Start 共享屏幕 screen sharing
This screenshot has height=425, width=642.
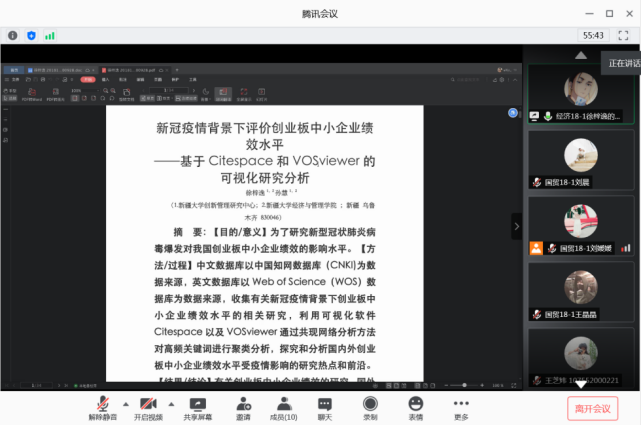197,408
